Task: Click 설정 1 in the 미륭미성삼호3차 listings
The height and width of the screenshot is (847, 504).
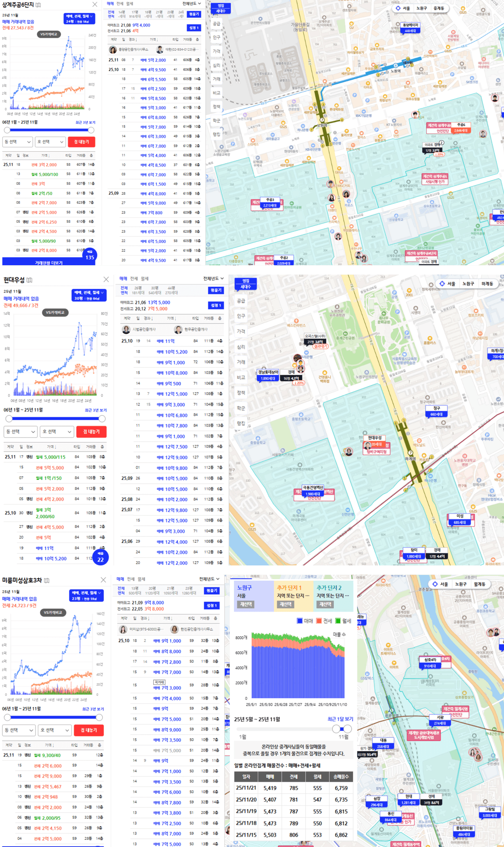Action: pyautogui.click(x=211, y=605)
